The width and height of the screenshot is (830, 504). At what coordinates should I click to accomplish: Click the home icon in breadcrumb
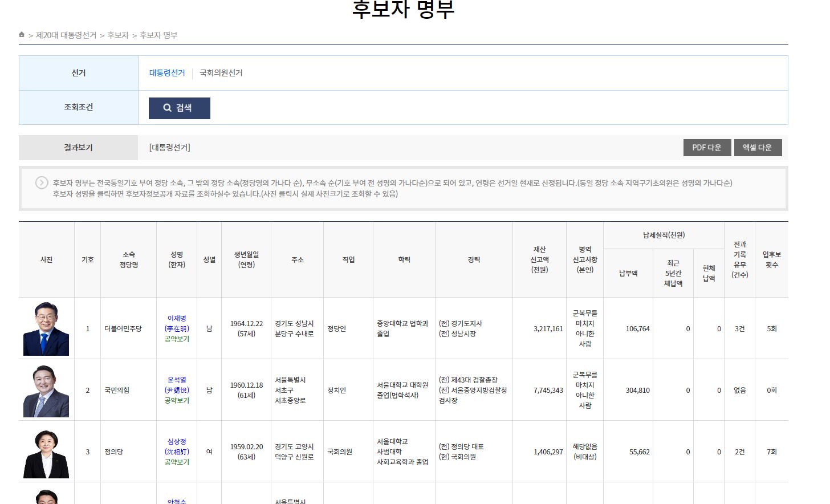coord(22,35)
